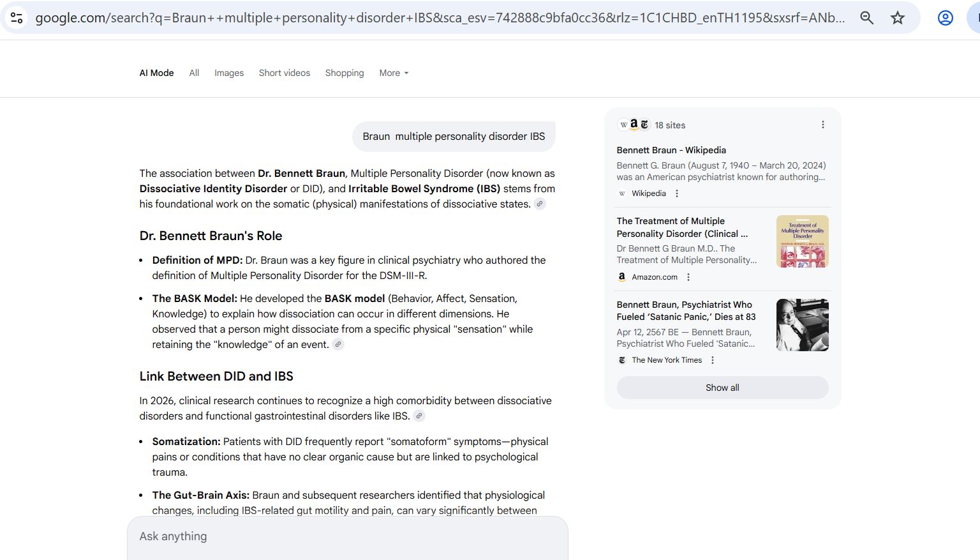Switch to the Images tab
The width and height of the screenshot is (980, 560).
point(229,73)
